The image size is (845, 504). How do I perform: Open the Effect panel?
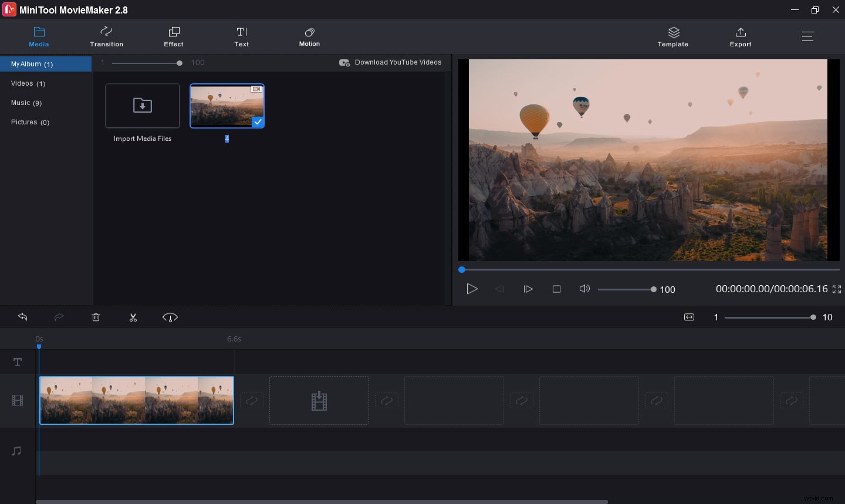click(x=173, y=36)
